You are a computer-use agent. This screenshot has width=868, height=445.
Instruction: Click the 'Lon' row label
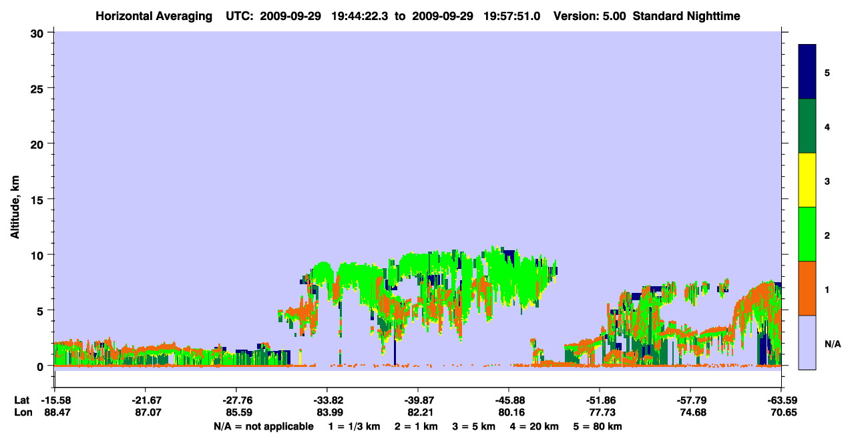22,413
